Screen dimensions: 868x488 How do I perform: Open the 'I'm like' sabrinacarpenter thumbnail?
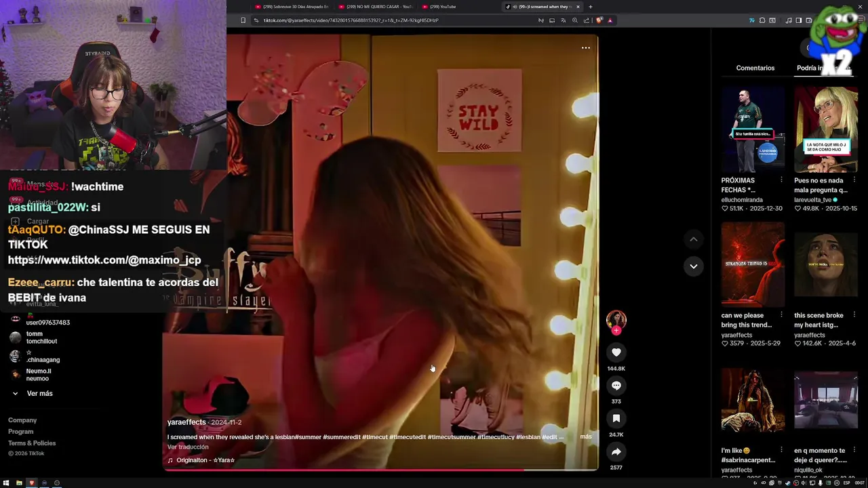point(753,399)
